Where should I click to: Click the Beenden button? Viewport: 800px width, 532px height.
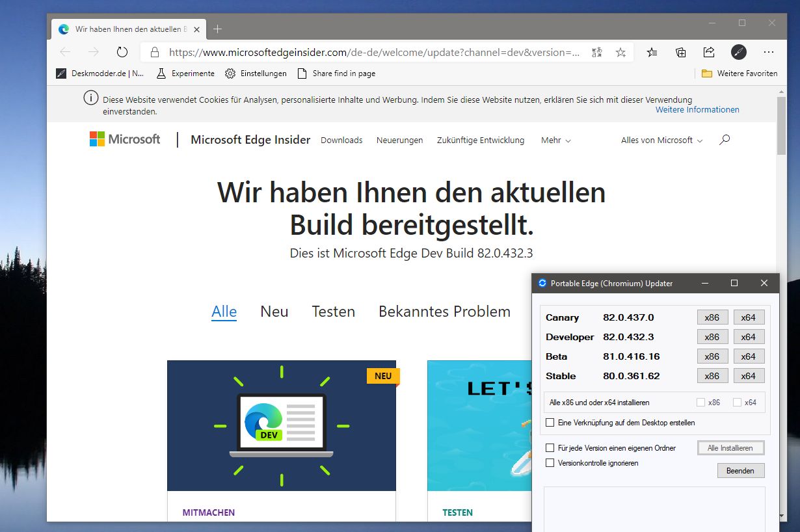[x=740, y=471]
